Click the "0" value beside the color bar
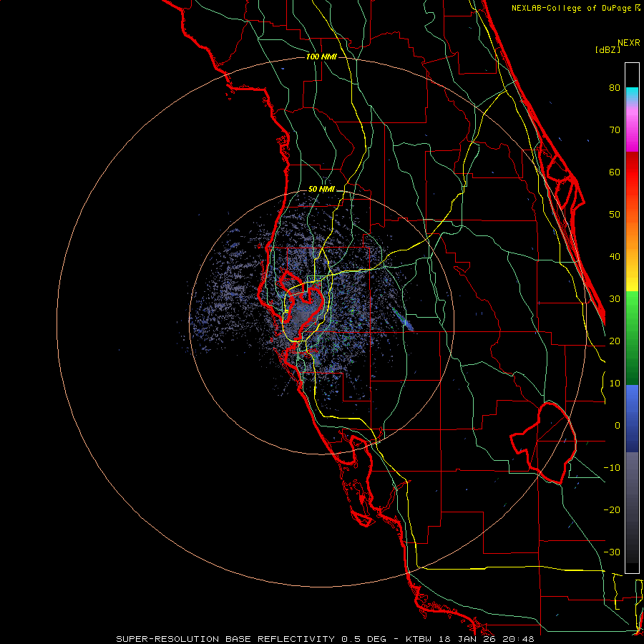The height and width of the screenshot is (644, 644). tap(618, 426)
